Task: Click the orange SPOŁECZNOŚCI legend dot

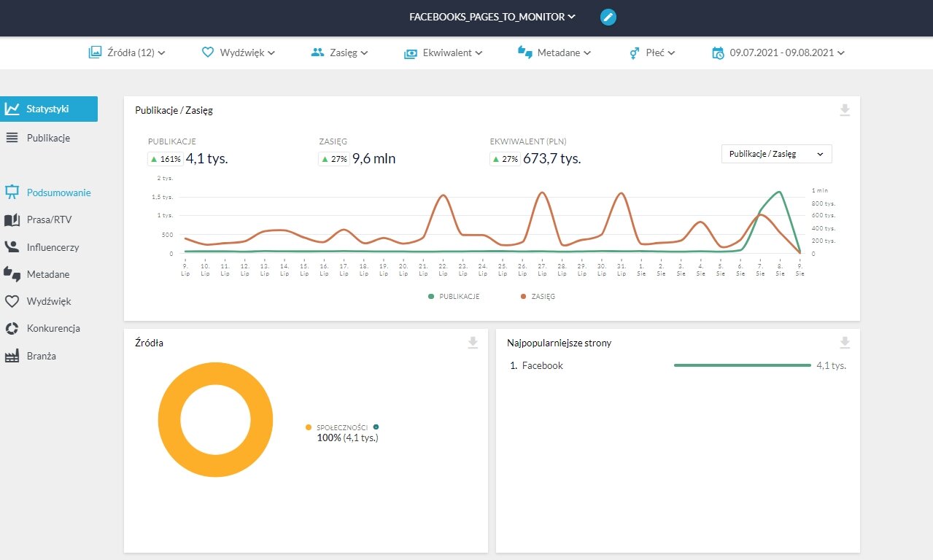Action: 309,427
